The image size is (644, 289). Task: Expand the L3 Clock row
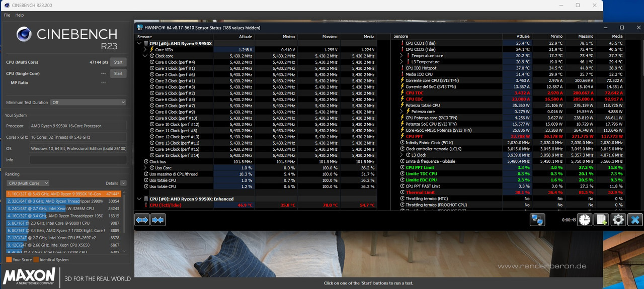[x=401, y=155]
